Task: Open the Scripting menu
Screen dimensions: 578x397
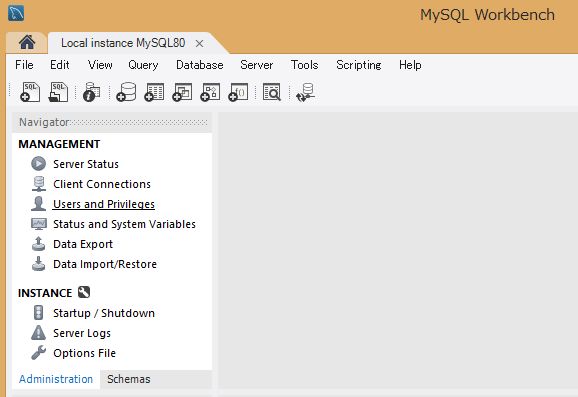Action: tap(359, 65)
